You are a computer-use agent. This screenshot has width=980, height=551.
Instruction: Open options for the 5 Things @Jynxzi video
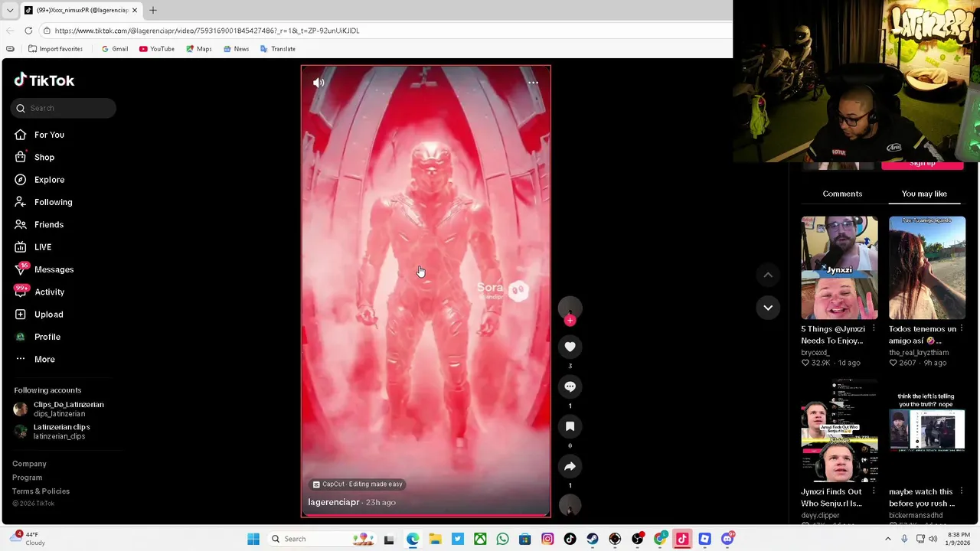coord(874,329)
